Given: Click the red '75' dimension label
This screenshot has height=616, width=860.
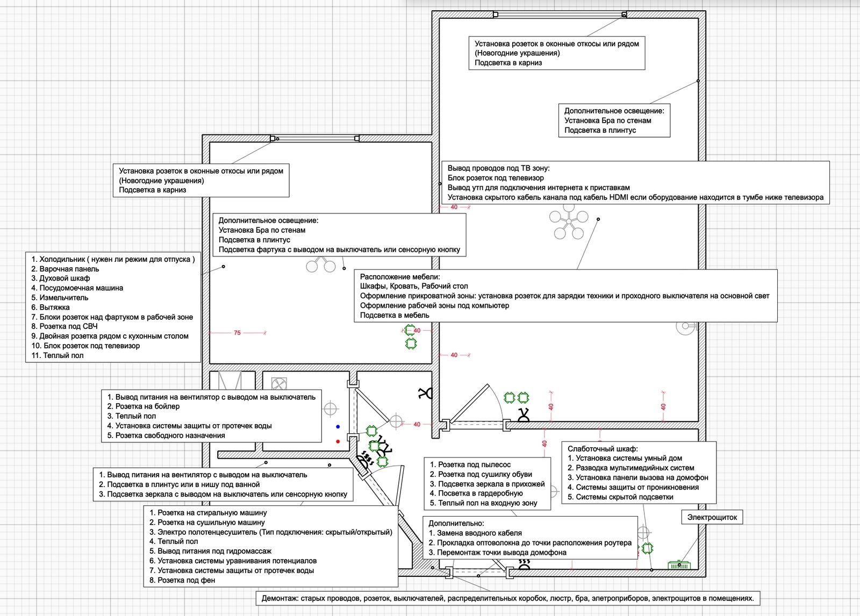Looking at the screenshot, I should [237, 333].
